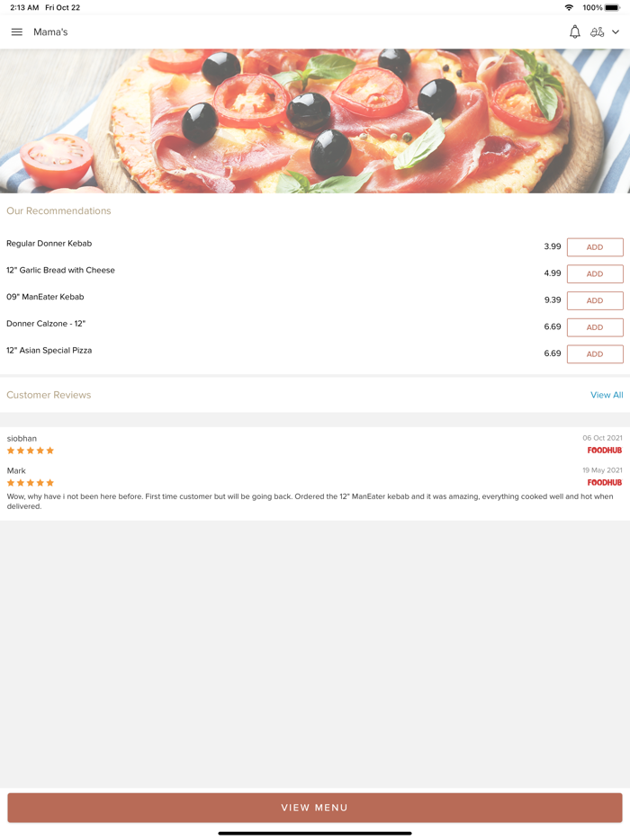Add 09" ManEater Kebab to basket
This screenshot has width=630, height=840.
pyautogui.click(x=595, y=300)
